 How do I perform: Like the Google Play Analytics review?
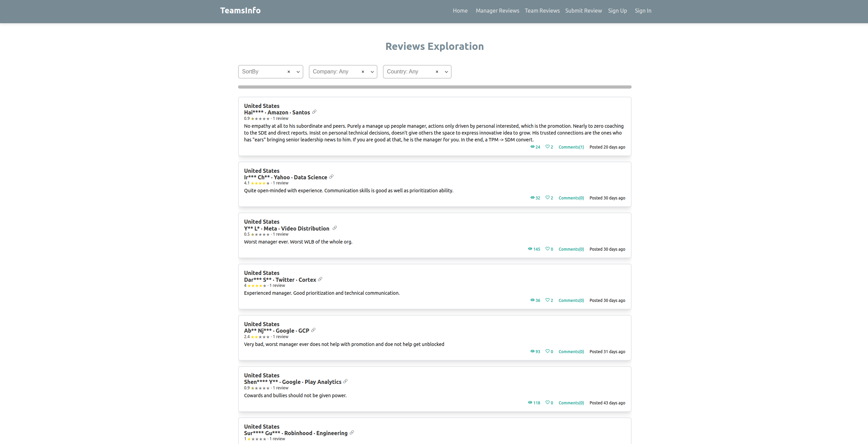pyautogui.click(x=548, y=403)
